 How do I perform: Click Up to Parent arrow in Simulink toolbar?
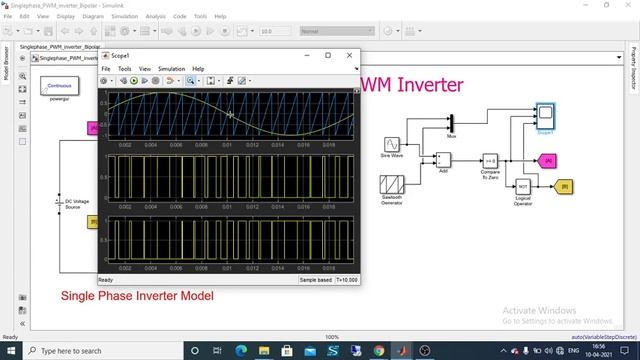pos(93,31)
